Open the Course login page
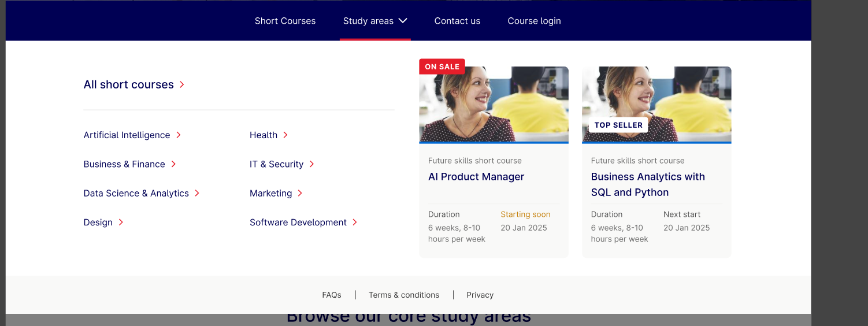868x326 pixels. (534, 21)
